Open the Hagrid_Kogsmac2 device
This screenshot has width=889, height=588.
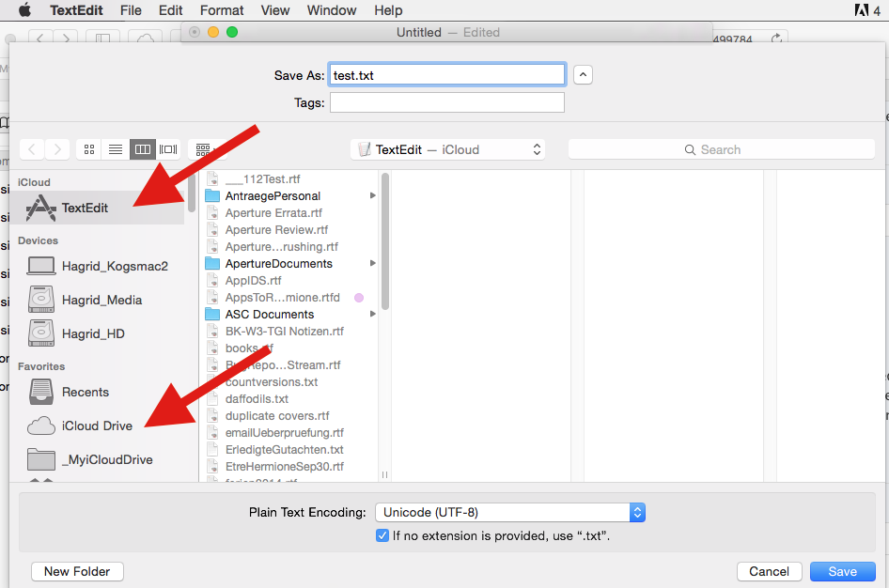98,266
